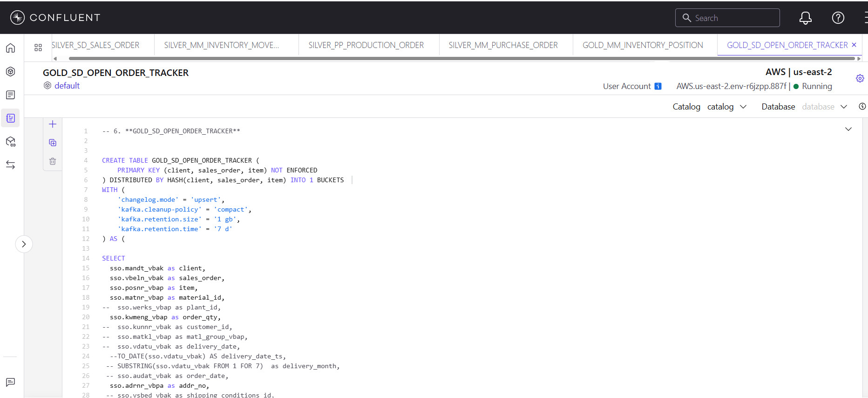Screen dimensions: 868x398
Task: Click the User Account info icon
Action: coord(658,86)
